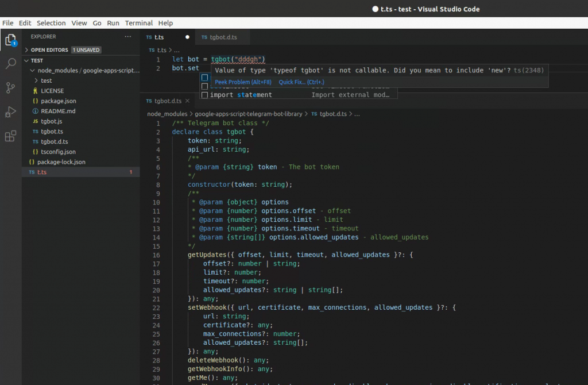Click the 1 UNSAVED badge
Viewport: 588px width, 385px height.
point(86,49)
